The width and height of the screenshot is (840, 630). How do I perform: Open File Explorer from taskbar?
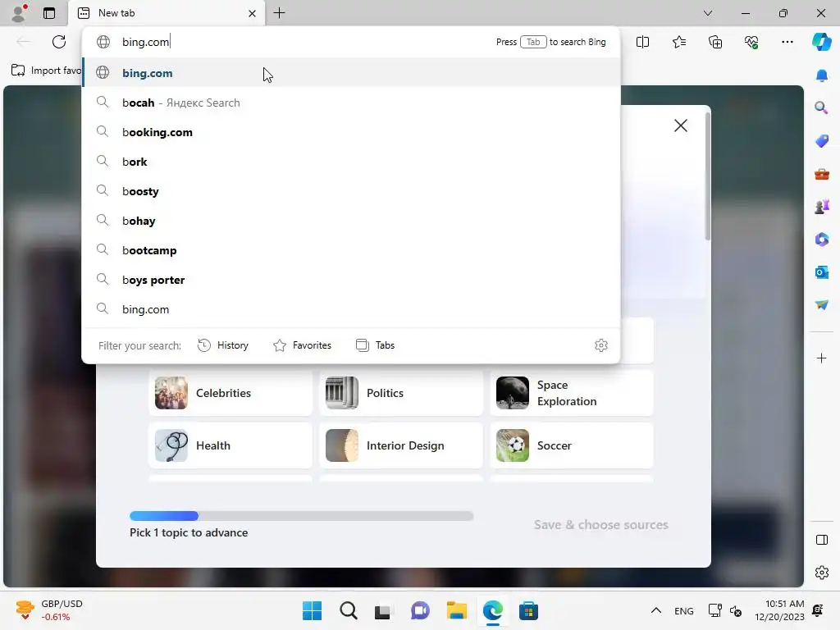456,610
